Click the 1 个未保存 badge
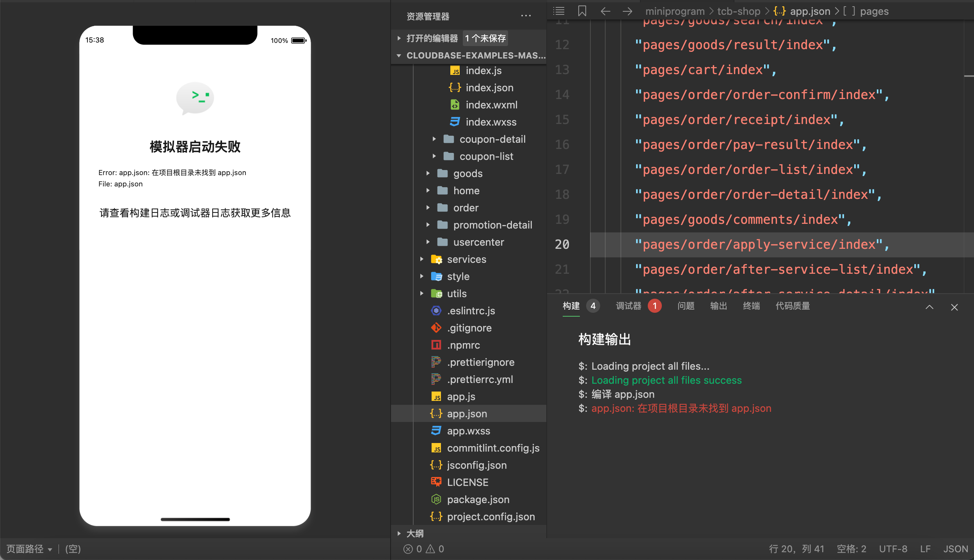Viewport: 974px width, 560px height. point(485,38)
